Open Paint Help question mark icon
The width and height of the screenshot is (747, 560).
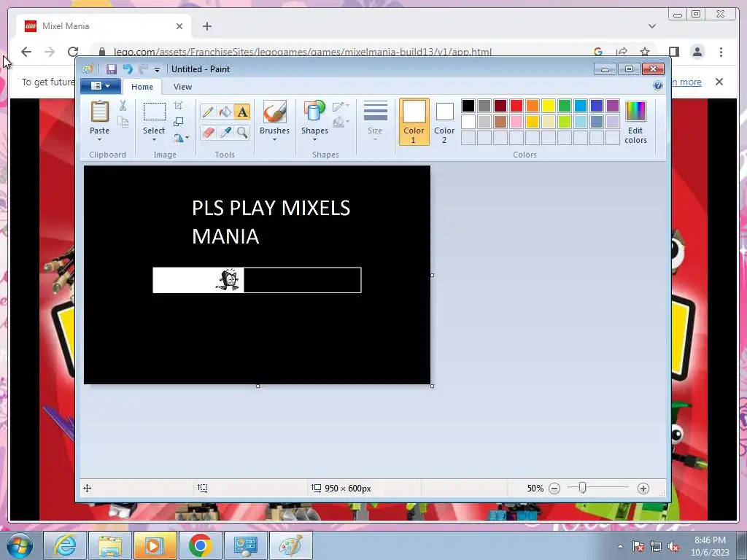pyautogui.click(x=658, y=86)
